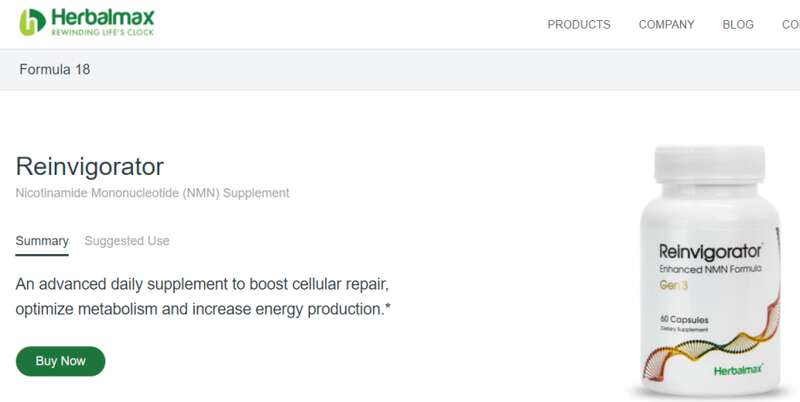Screen dimensions: 800x402
Task: Click the Reinvigorator bottle product image
Action: [710, 271]
